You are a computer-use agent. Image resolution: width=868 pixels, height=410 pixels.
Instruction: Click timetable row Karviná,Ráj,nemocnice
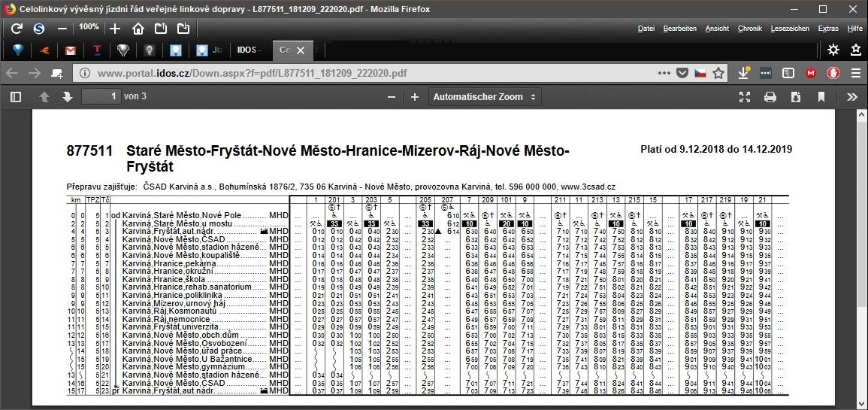click(x=426, y=320)
